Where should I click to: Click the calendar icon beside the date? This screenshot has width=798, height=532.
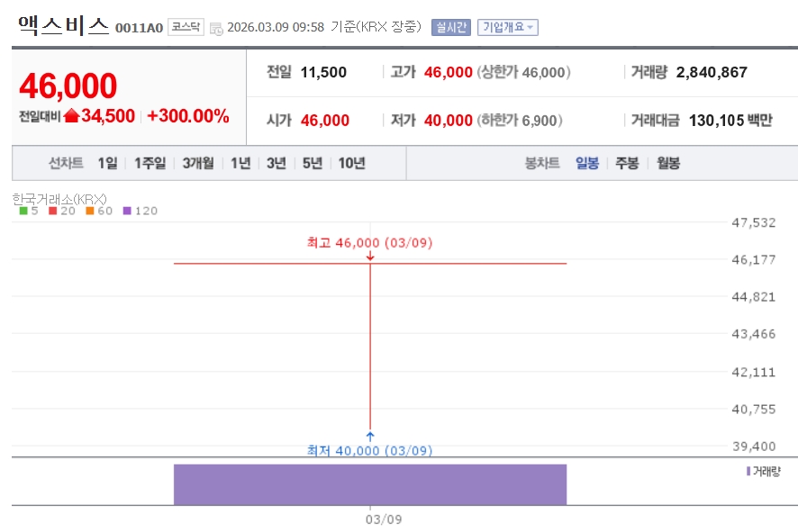pyautogui.click(x=216, y=28)
